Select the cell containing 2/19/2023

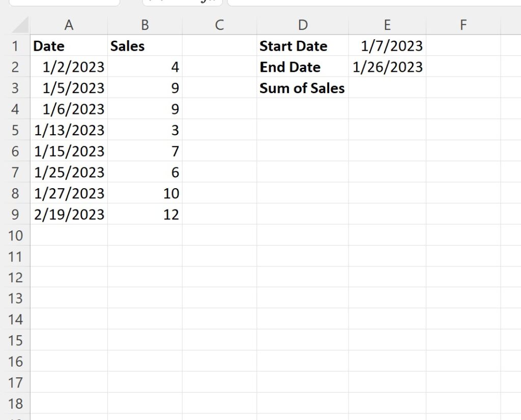[x=69, y=214]
